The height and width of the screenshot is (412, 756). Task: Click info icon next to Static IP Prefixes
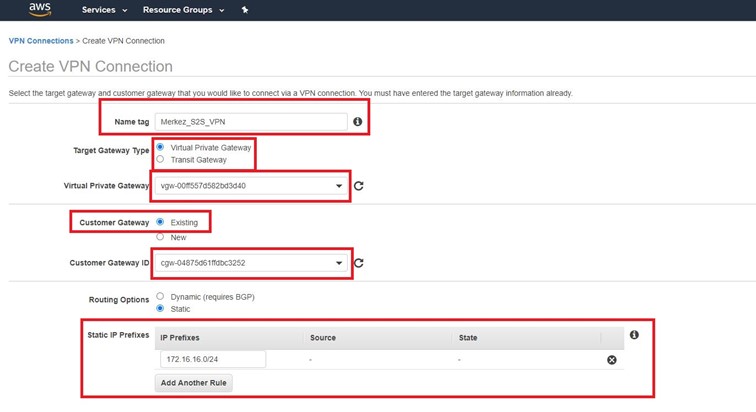click(634, 335)
